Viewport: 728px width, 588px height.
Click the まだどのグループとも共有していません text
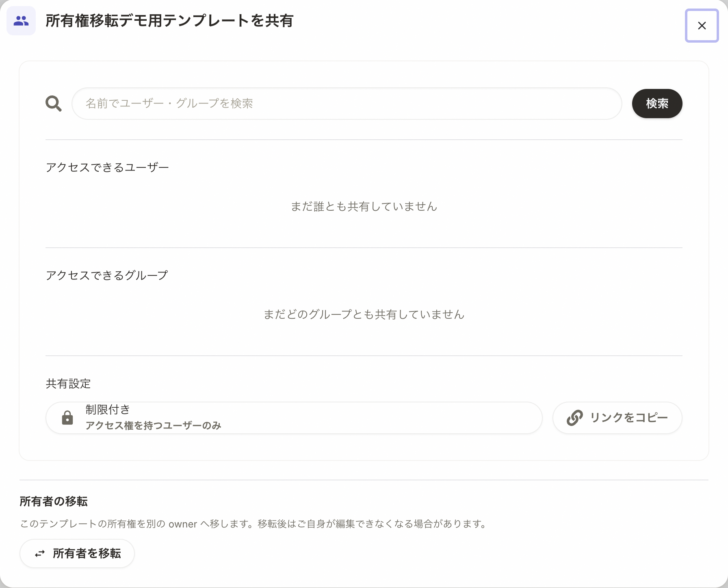pos(364,315)
